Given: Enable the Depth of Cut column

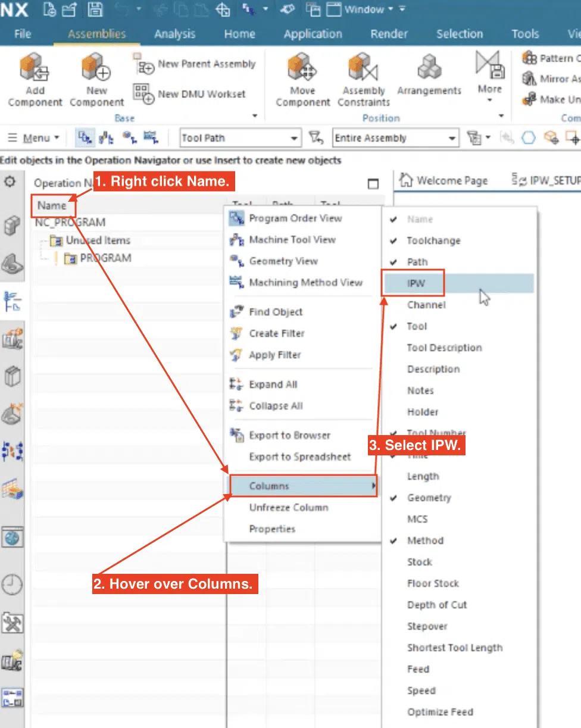Looking at the screenshot, I should (x=458, y=605).
